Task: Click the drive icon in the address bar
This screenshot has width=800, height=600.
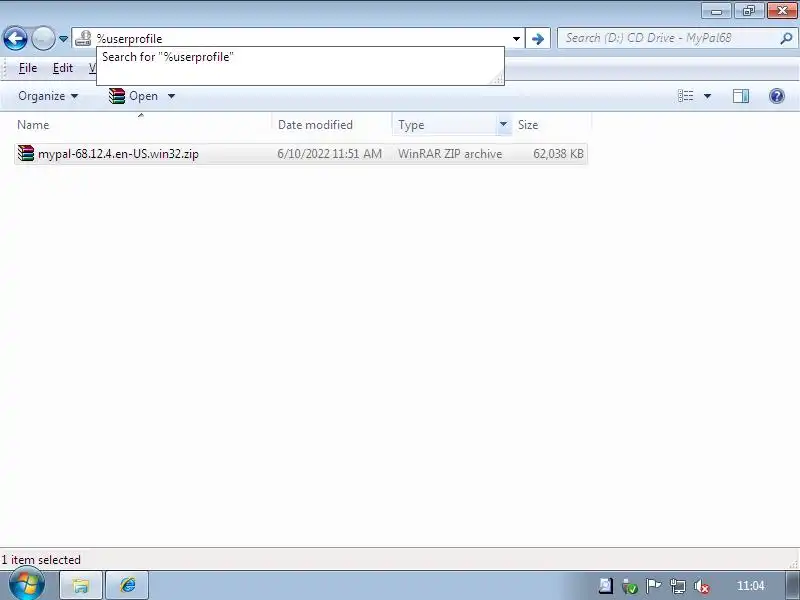Action: 83,38
